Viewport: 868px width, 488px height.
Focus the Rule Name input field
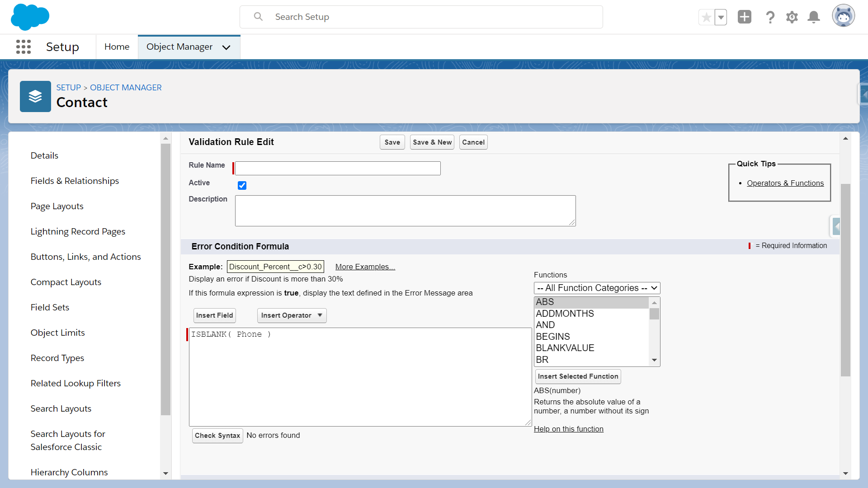(338, 168)
